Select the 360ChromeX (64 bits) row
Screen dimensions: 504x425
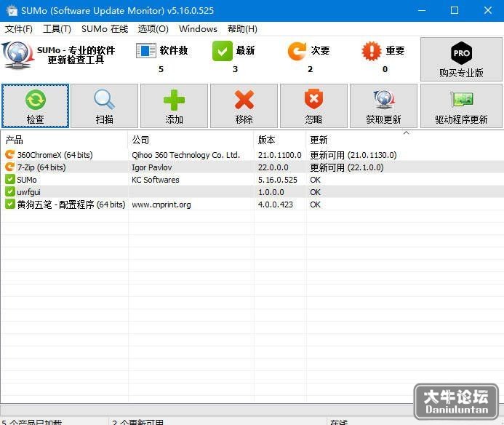click(x=252, y=155)
